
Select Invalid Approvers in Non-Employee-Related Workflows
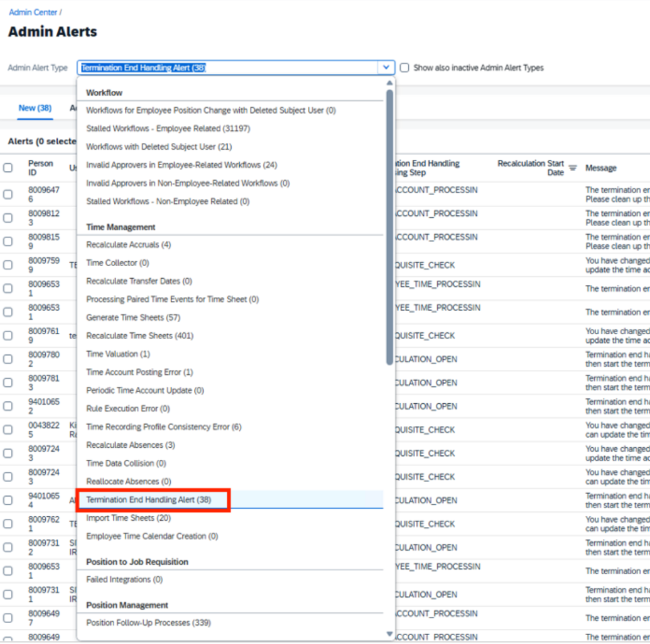click(230, 184)
